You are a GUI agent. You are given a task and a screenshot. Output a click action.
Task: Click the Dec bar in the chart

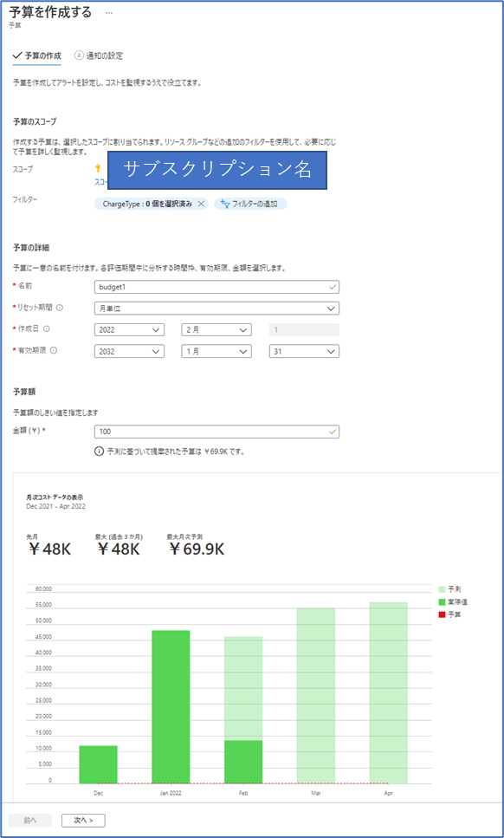point(98,764)
